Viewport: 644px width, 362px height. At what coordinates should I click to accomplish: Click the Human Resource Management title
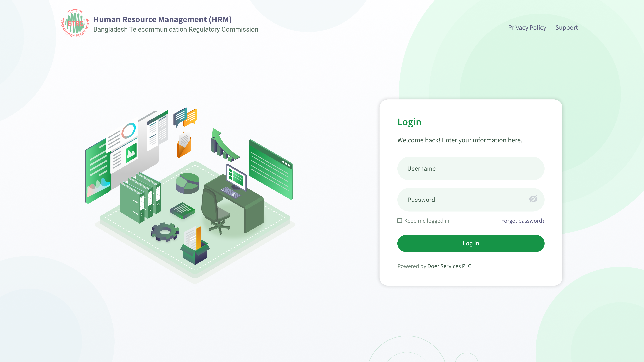163,19
